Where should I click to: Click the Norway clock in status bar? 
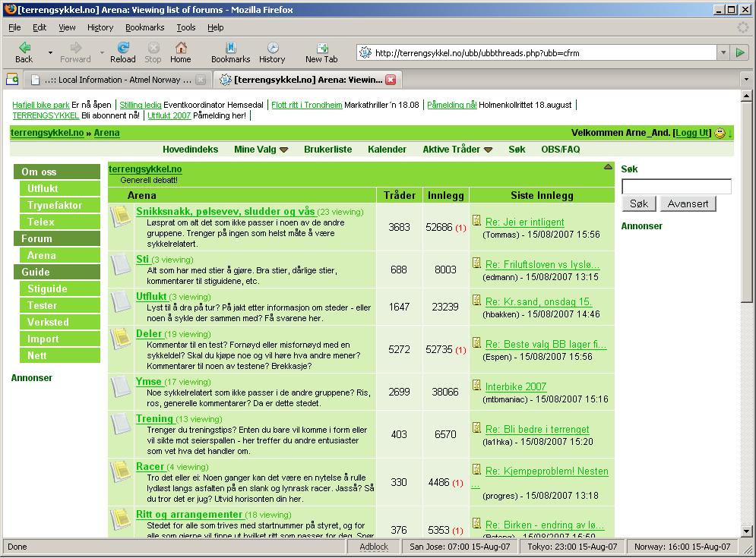coord(682,547)
